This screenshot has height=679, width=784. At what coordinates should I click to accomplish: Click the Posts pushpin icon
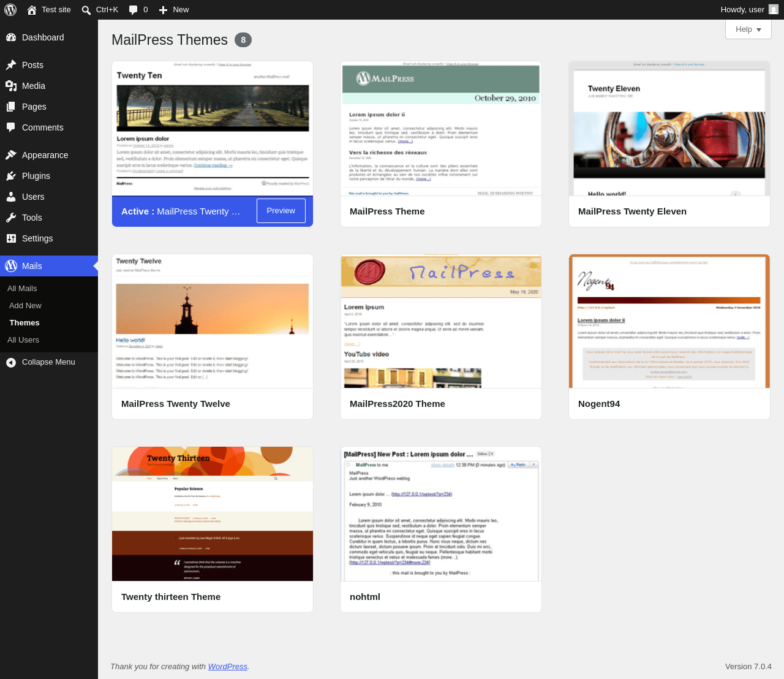(11, 65)
